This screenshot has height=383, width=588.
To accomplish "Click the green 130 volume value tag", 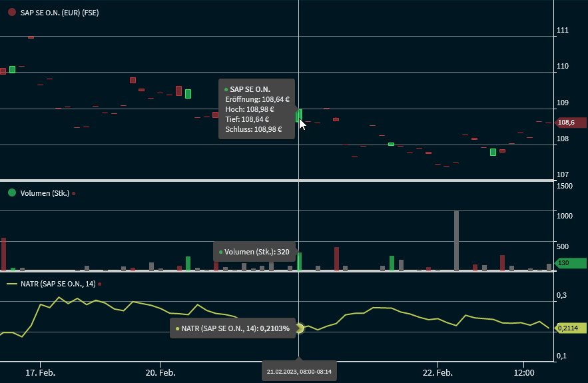I will click(x=569, y=263).
